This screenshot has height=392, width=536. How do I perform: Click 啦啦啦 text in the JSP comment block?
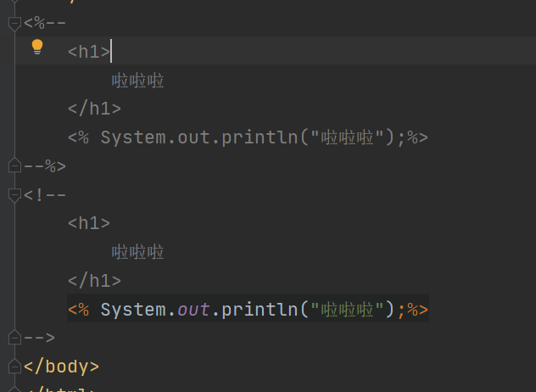[x=137, y=81]
